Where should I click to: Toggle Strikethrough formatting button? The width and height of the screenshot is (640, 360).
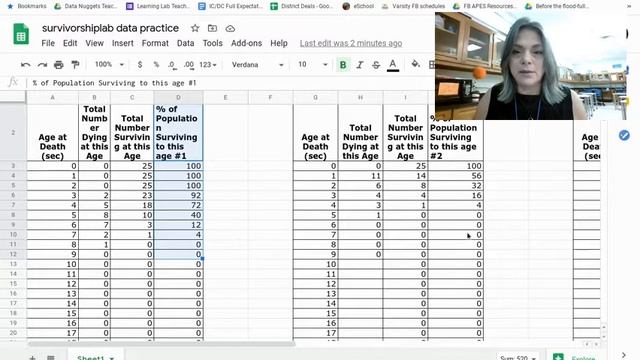[x=376, y=65]
